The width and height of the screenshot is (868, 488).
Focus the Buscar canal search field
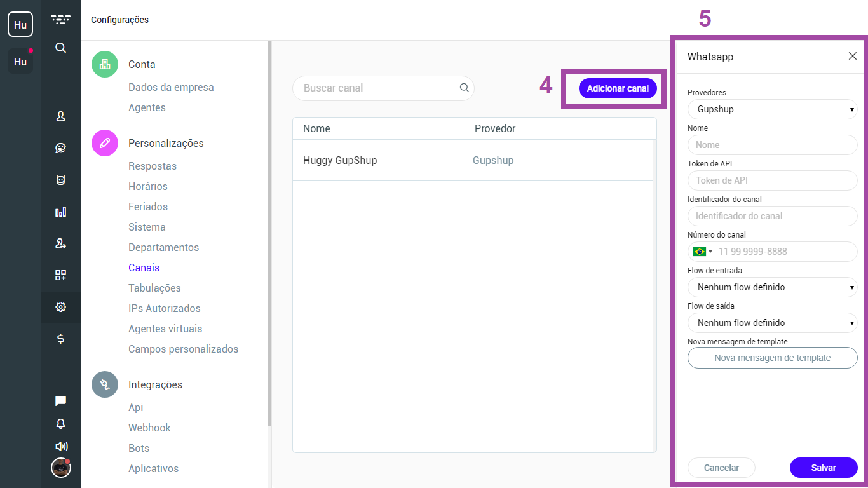(x=383, y=88)
